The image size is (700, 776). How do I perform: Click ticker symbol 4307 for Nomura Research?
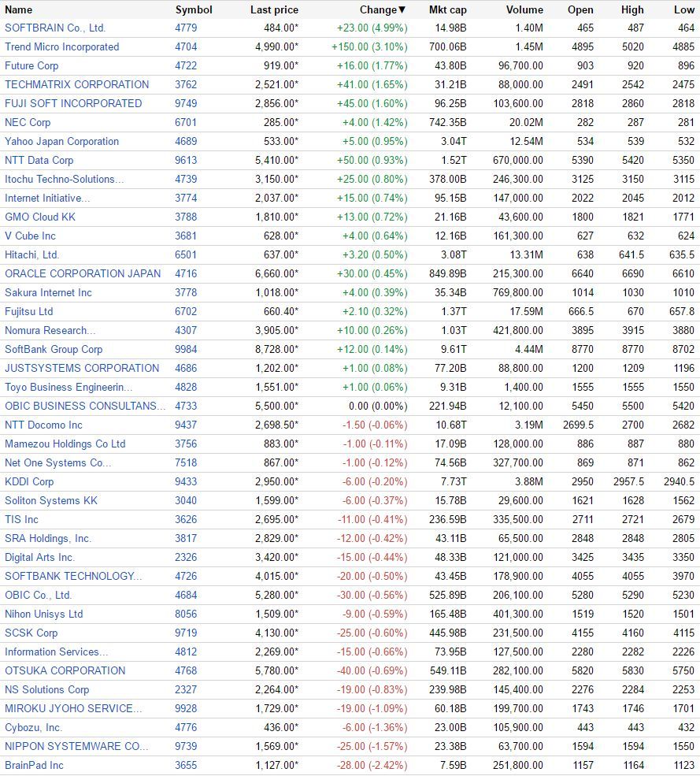[x=186, y=331]
